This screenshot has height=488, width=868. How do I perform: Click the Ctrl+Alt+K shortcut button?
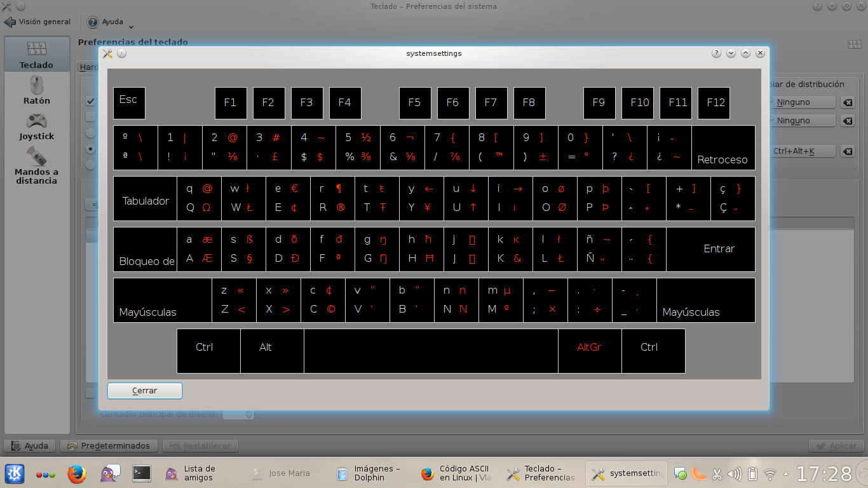coord(802,151)
